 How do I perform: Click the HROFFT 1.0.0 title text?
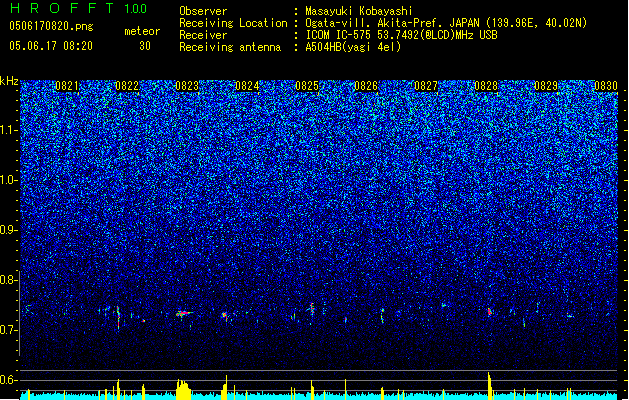pos(79,8)
